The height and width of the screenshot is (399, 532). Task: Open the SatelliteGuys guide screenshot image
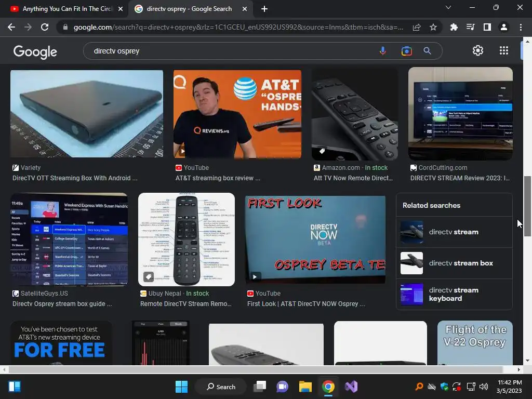(69, 239)
